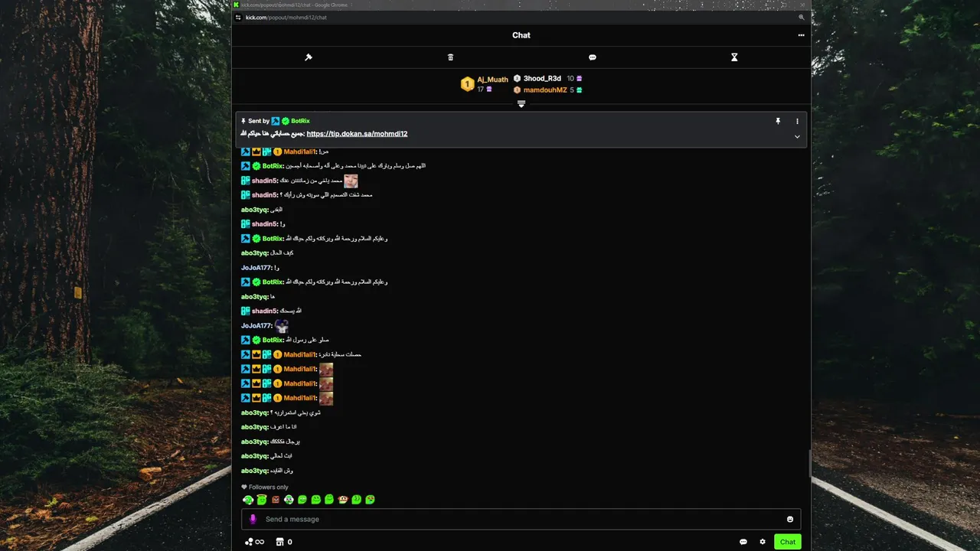
Task: Click 3hood_R3d's gift count 10
Action: coord(570,79)
